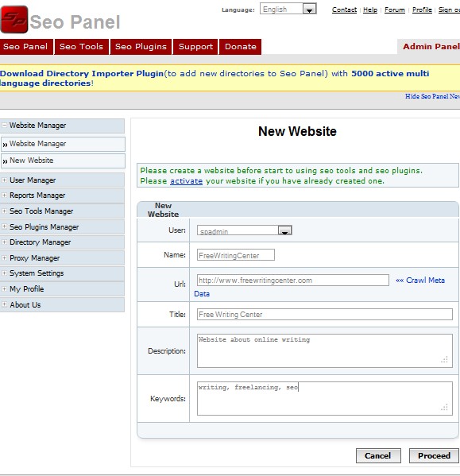Image resolution: width=460 pixels, height=476 pixels.
Task: Click the Url input field
Action: tap(293, 280)
